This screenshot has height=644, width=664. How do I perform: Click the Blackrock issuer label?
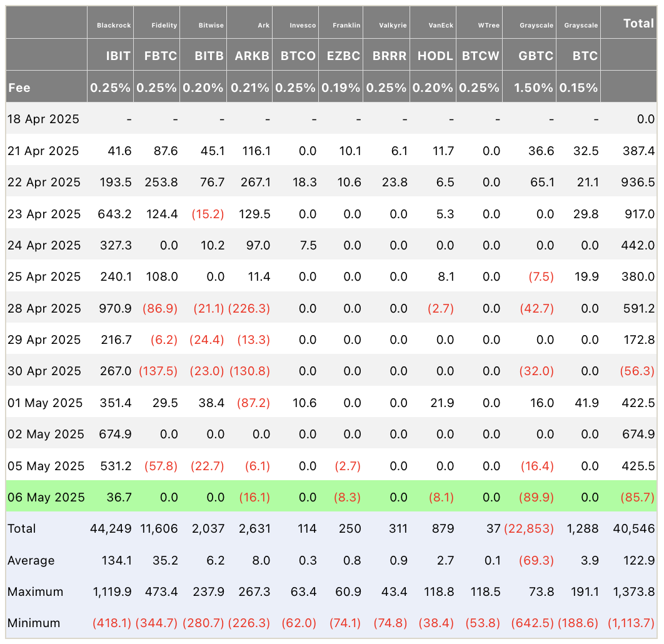[114, 26]
